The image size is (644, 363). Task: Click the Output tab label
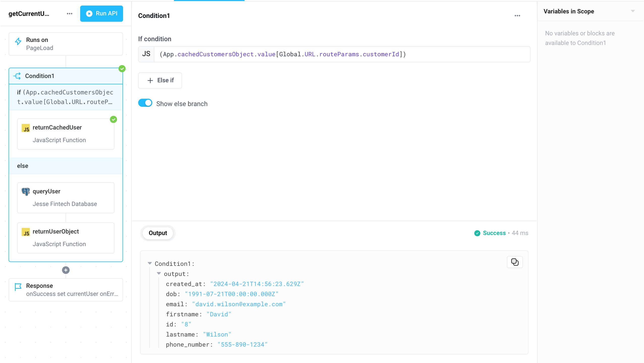pos(158,233)
